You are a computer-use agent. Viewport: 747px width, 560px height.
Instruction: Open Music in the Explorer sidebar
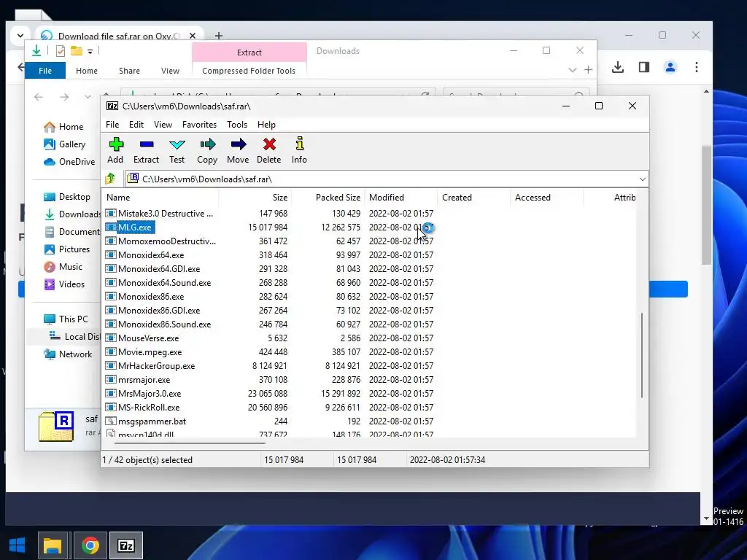63,267
